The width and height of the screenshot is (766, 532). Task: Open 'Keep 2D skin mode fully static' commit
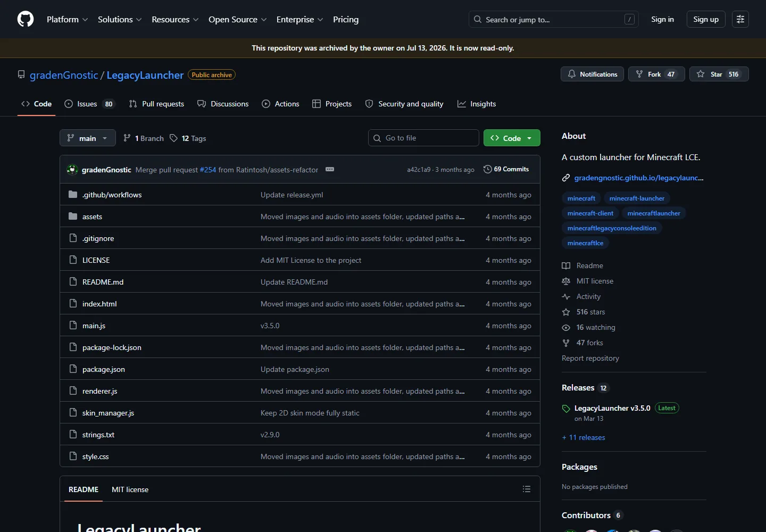coord(310,413)
